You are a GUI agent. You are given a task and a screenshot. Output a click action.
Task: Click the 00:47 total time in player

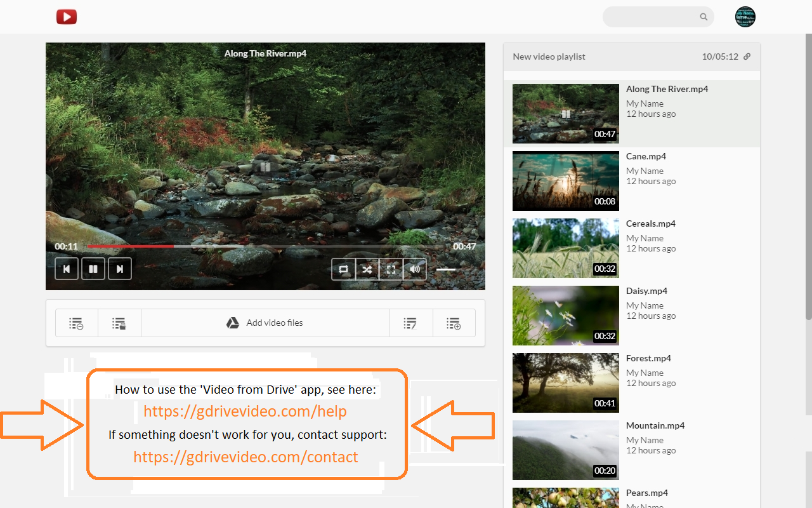point(464,246)
